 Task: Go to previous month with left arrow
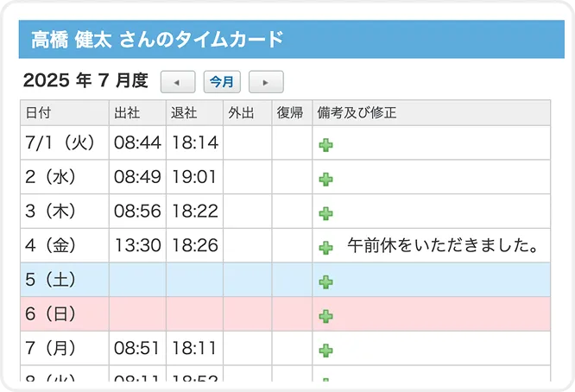178,82
